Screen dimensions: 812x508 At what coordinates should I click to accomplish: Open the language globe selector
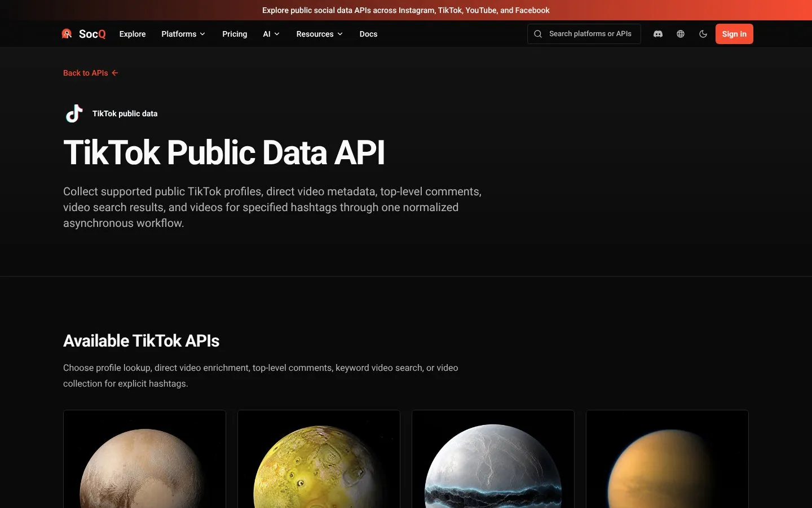[x=681, y=34]
